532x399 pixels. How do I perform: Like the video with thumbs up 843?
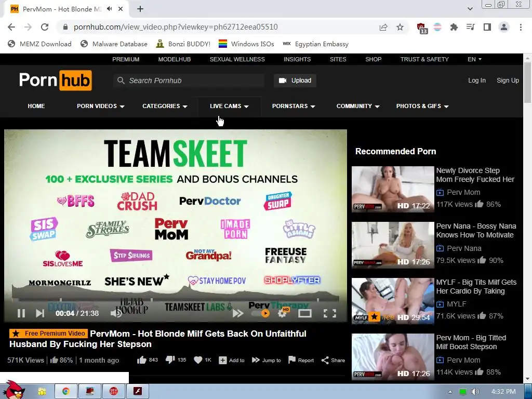pyautogui.click(x=147, y=360)
